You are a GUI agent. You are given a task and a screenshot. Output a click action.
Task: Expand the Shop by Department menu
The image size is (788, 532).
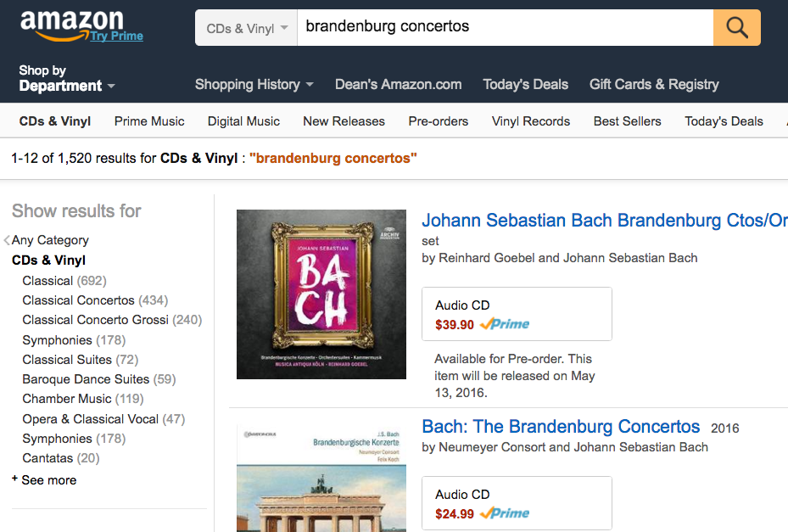coord(66,78)
